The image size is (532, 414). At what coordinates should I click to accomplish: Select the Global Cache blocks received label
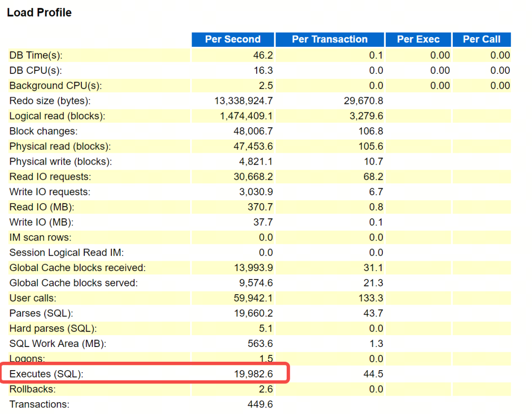77,268
